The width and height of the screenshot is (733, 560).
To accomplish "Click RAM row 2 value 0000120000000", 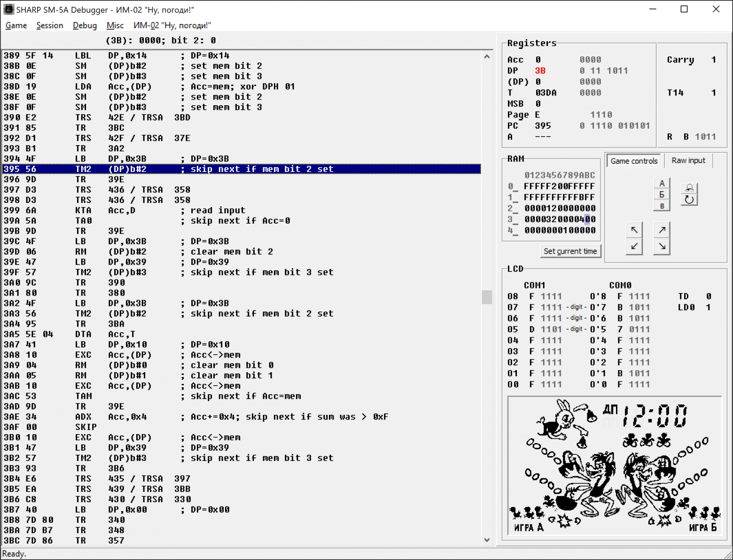I will [560, 209].
